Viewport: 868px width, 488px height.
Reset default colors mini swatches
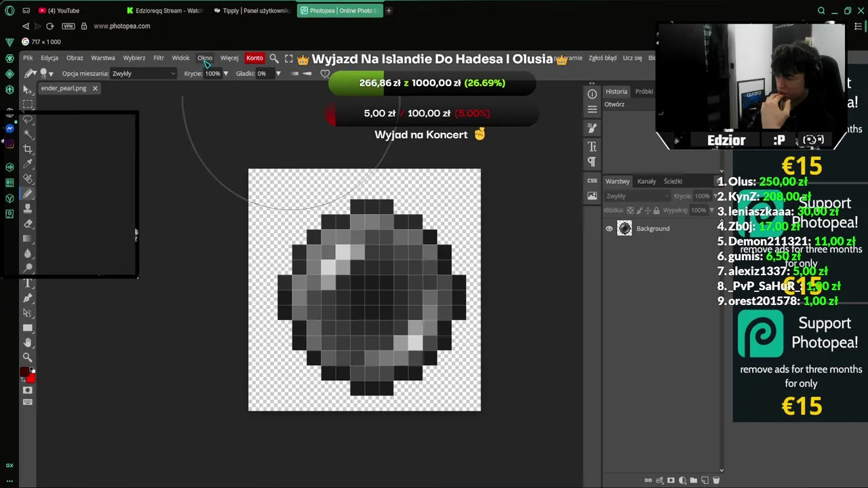[x=32, y=369]
